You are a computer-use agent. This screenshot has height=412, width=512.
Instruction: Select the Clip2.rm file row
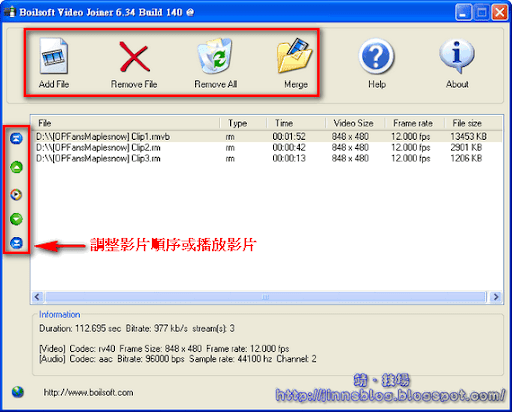click(x=266, y=147)
